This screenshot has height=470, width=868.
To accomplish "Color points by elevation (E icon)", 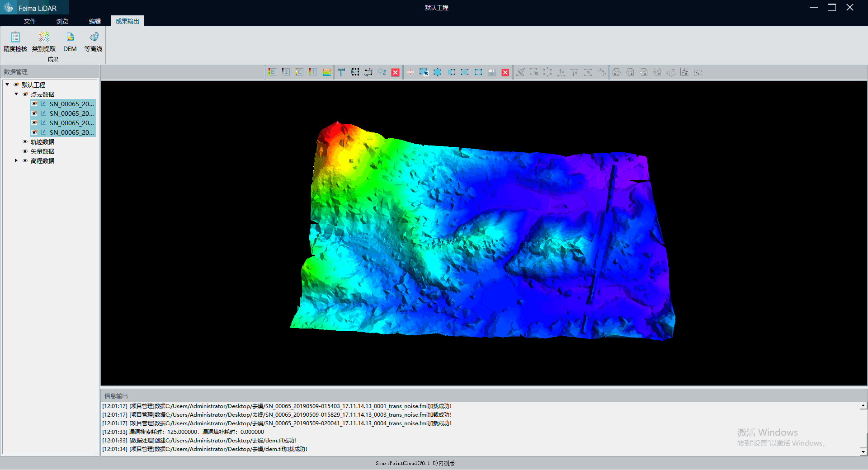I will click(272, 72).
